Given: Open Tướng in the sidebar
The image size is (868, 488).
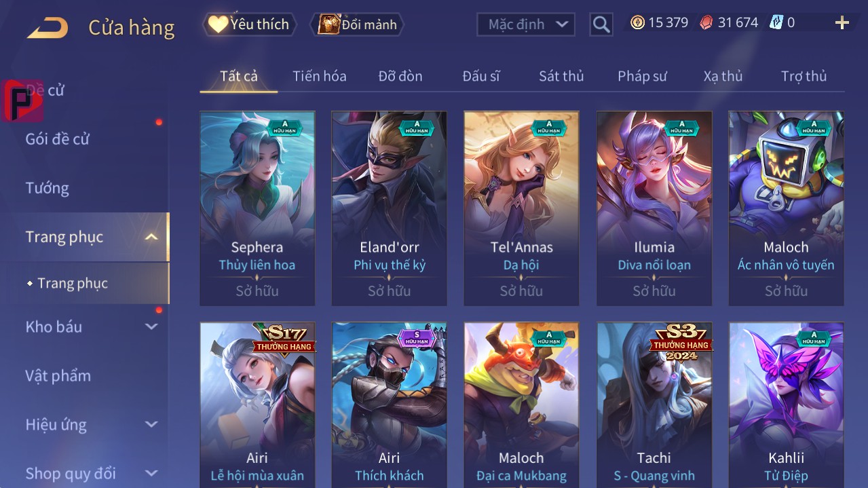Looking at the screenshot, I should (48, 188).
